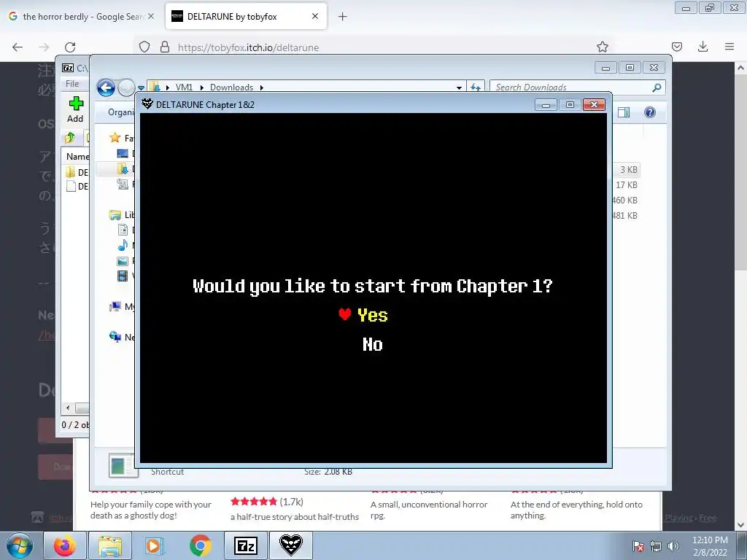Image resolution: width=747 pixels, height=560 pixels.
Task: Open the Explorer address bar history dropdown
Action: click(x=459, y=87)
